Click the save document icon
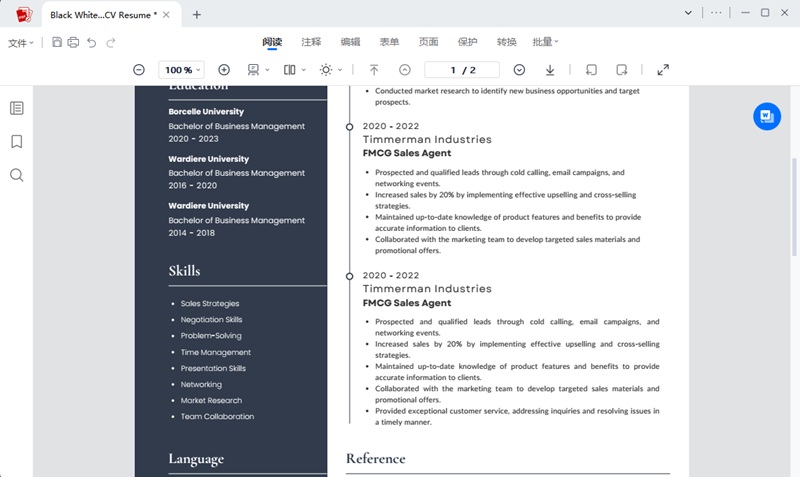The image size is (800, 477). (57, 42)
